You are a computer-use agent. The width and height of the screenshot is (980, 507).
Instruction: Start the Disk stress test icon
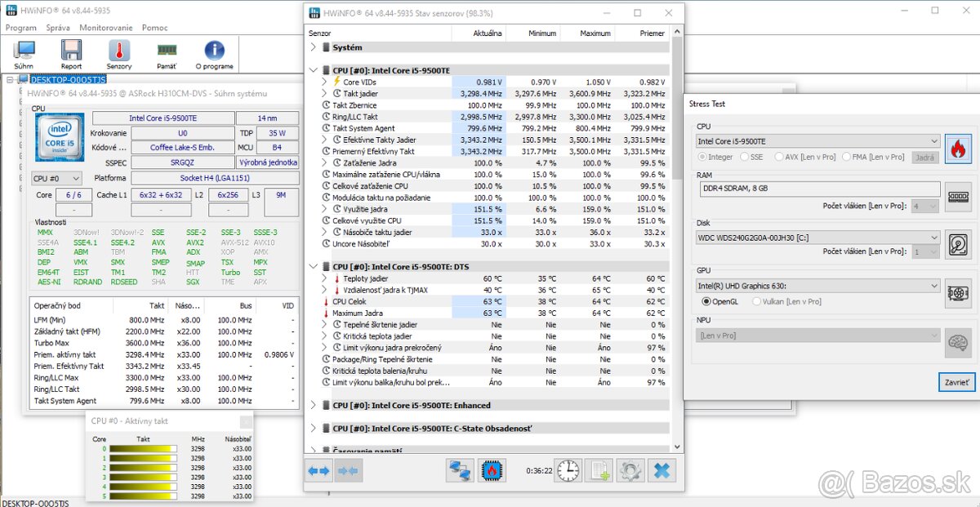pyautogui.click(x=958, y=245)
